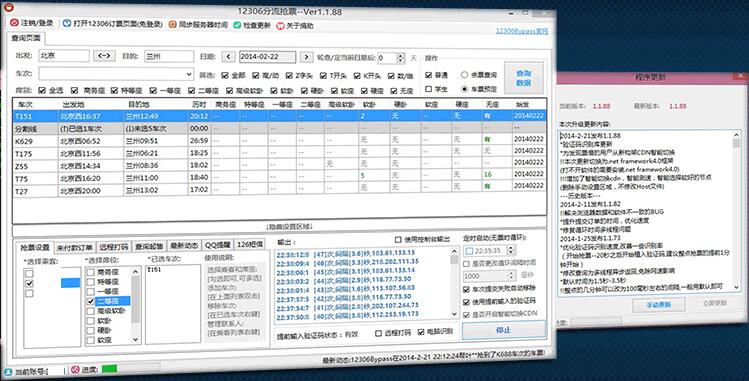749x381 pixels.
Task: Increase the 轮查 days stepper value
Action: coord(401,55)
